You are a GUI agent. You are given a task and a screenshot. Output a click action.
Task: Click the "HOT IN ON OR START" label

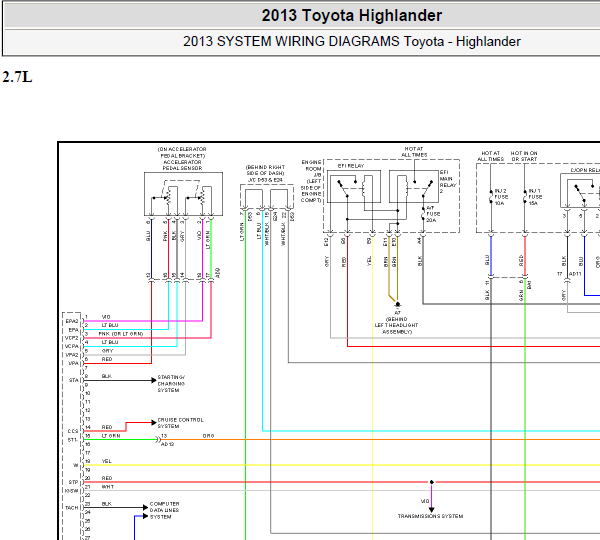[524, 156]
